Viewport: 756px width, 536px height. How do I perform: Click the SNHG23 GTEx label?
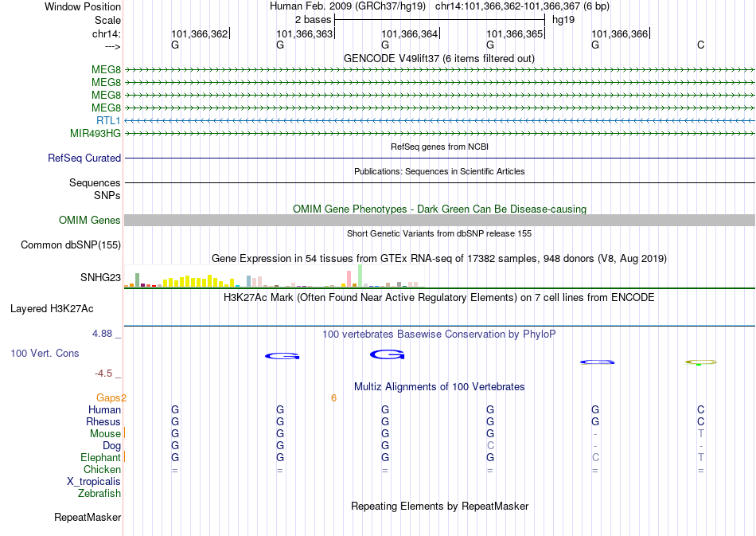click(100, 277)
